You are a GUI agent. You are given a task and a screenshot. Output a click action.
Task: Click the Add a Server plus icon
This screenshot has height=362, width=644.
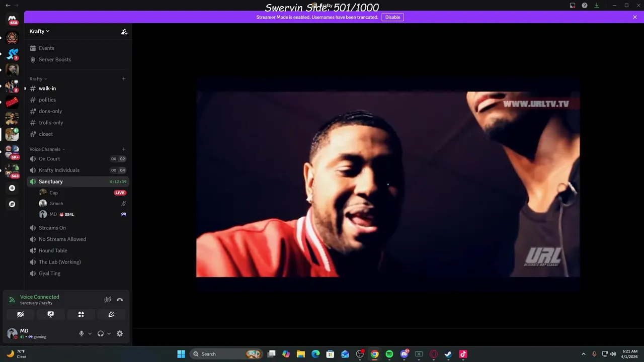(x=12, y=188)
